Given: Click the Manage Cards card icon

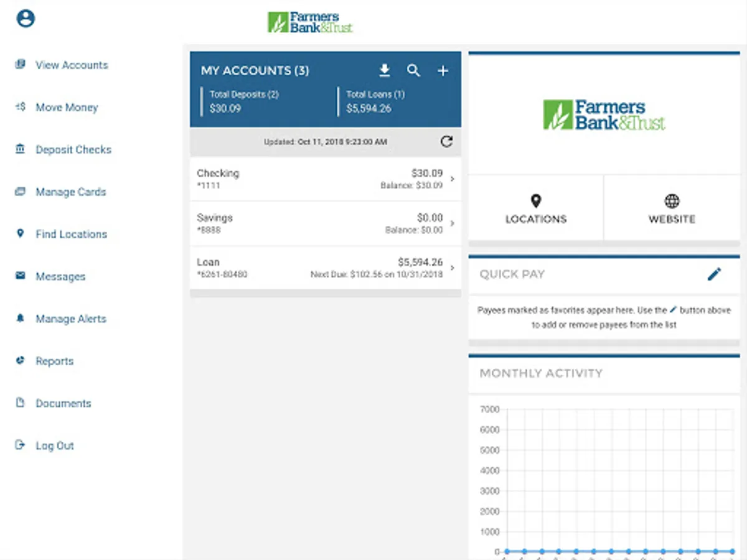Looking at the screenshot, I should tap(21, 192).
